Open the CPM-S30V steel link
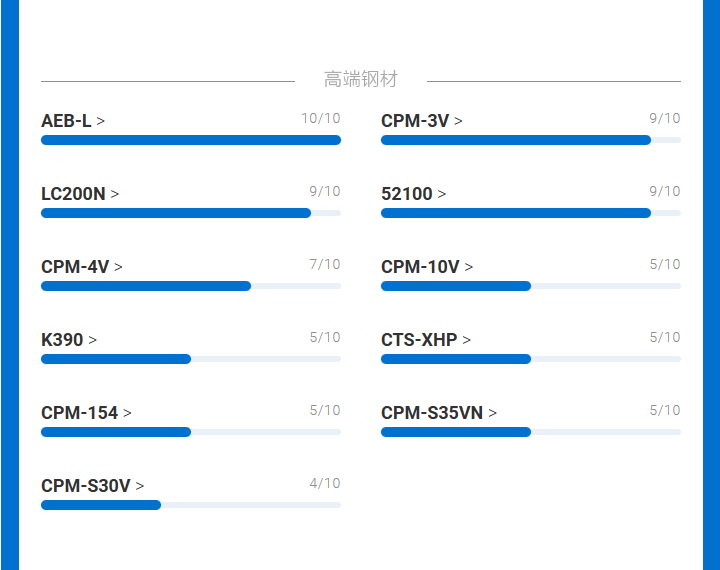The width and height of the screenshot is (720, 570). (x=92, y=486)
